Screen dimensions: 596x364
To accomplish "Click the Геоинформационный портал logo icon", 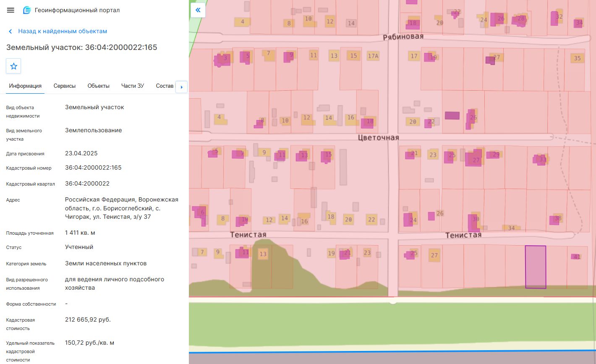I will click(27, 10).
